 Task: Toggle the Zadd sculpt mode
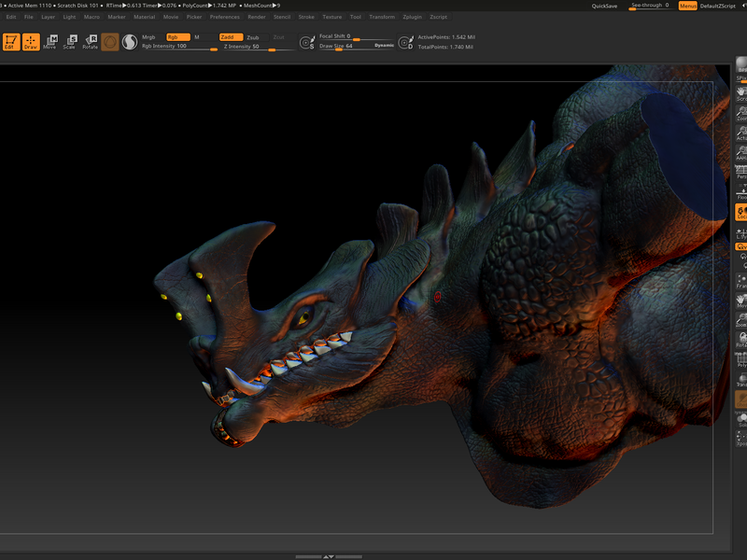[230, 36]
